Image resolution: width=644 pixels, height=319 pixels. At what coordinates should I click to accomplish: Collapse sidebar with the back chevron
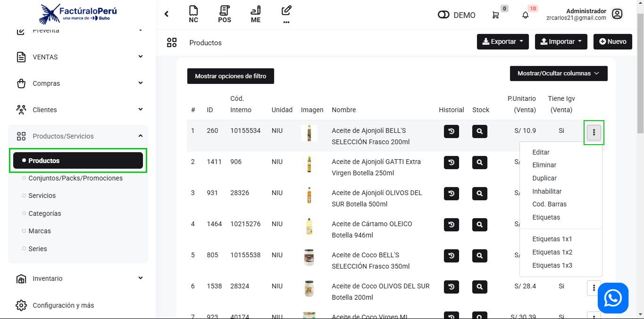(167, 14)
